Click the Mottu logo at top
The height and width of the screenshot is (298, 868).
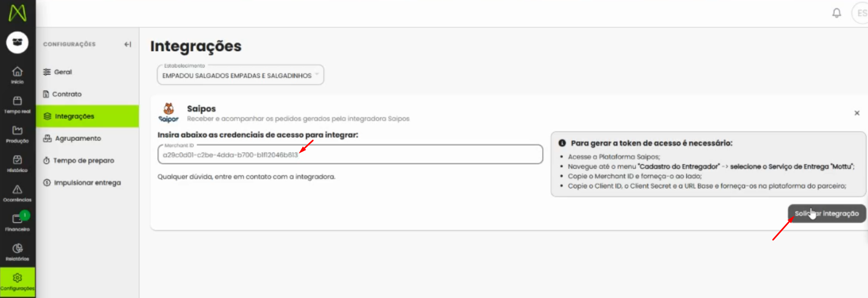[17, 13]
